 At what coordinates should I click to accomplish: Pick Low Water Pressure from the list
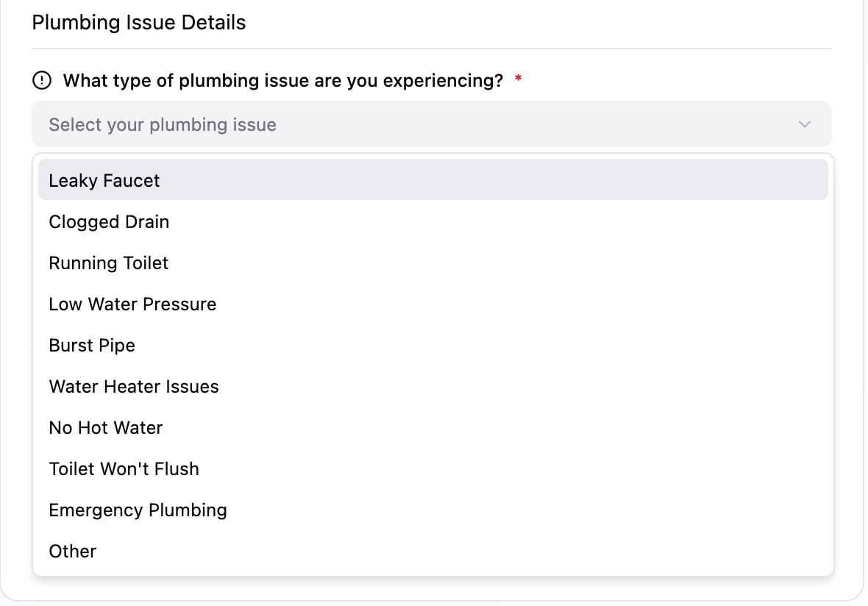132,304
